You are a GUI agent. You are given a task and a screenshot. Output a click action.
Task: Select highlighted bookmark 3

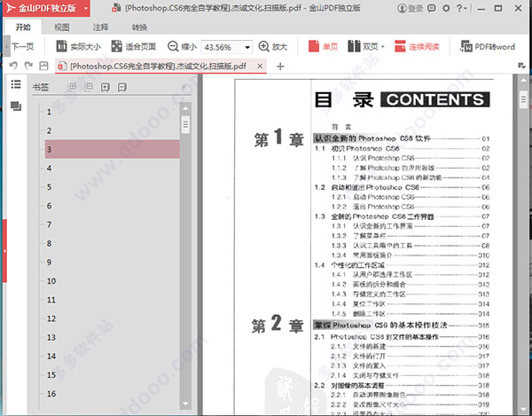[x=113, y=149]
